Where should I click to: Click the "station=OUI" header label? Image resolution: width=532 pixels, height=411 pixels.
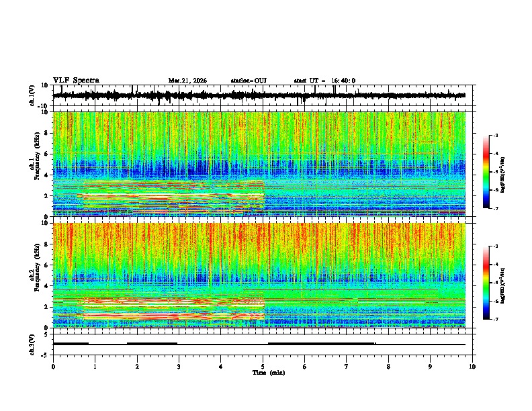tap(249, 81)
